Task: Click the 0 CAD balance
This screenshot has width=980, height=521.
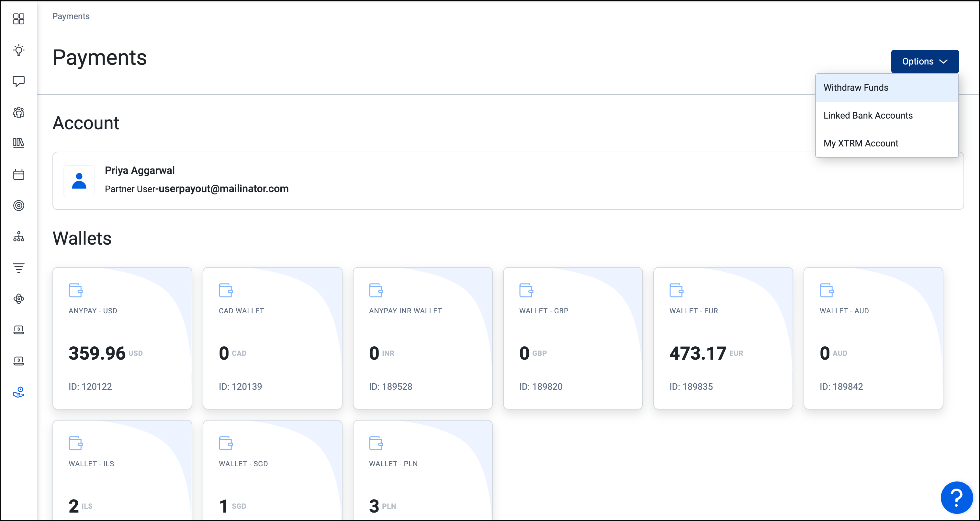Action: (x=232, y=353)
